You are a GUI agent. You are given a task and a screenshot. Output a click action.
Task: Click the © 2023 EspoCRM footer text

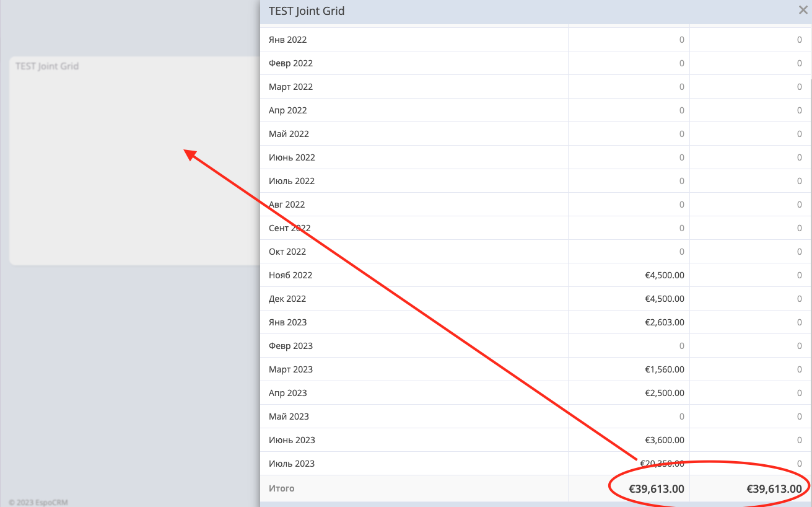click(x=38, y=503)
